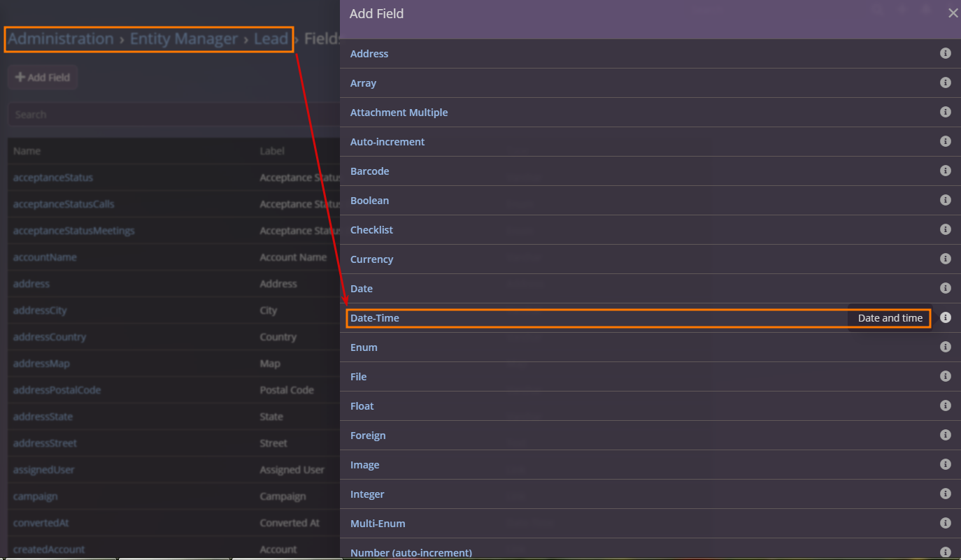Click the info icon beside Barcode
This screenshot has height=560, width=961.
tap(945, 171)
